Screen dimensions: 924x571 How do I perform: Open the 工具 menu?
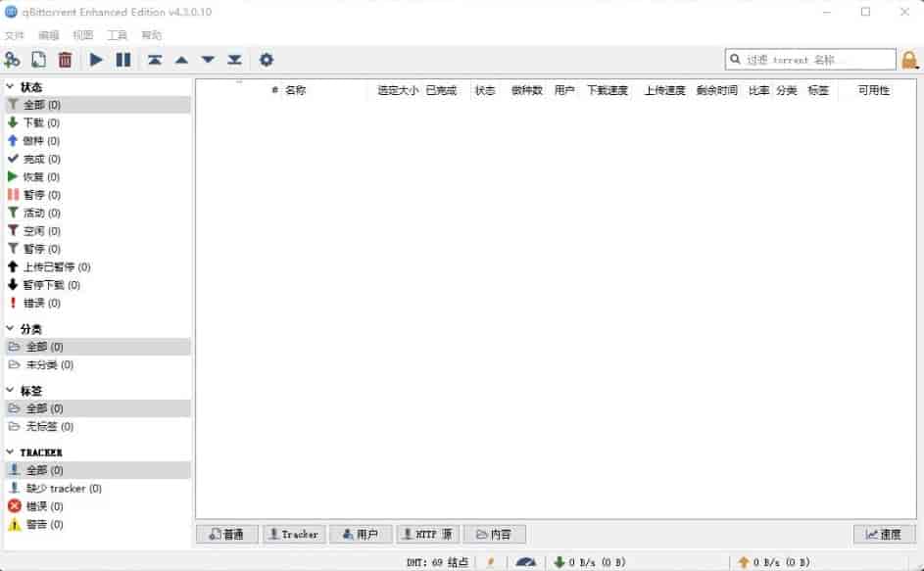point(117,35)
